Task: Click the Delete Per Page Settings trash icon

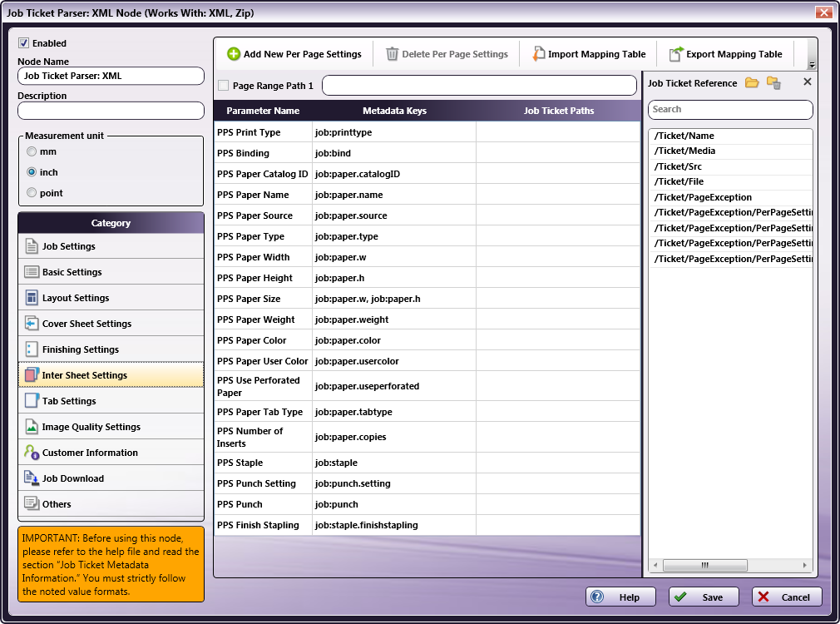Action: point(393,53)
